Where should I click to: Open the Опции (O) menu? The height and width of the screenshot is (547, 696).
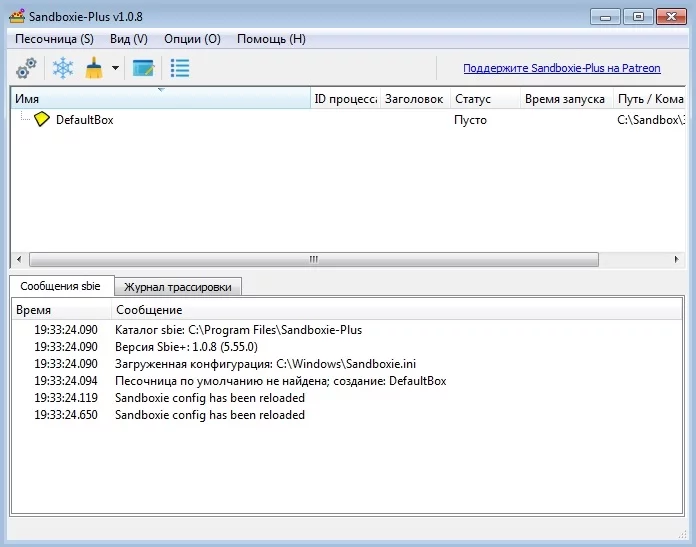click(x=192, y=39)
